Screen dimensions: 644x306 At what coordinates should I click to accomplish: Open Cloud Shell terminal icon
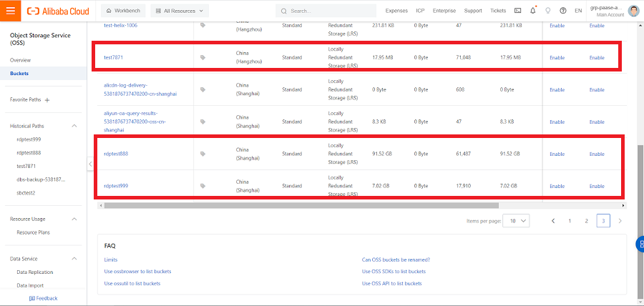pyautogui.click(x=517, y=11)
